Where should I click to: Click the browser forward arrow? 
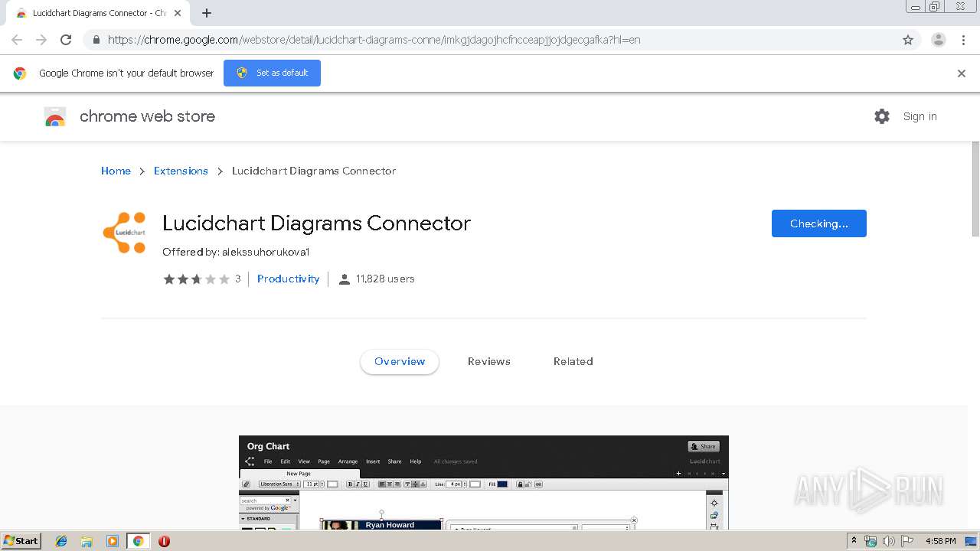point(41,40)
